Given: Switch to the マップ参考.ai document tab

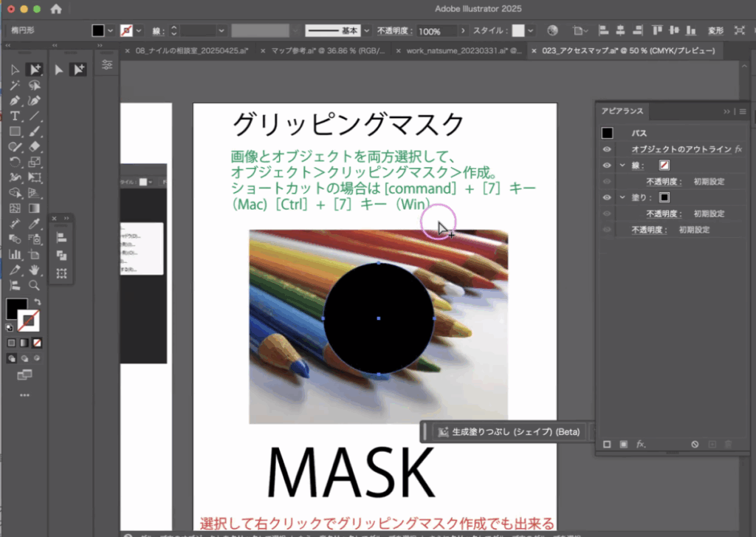Looking at the screenshot, I should [x=323, y=51].
